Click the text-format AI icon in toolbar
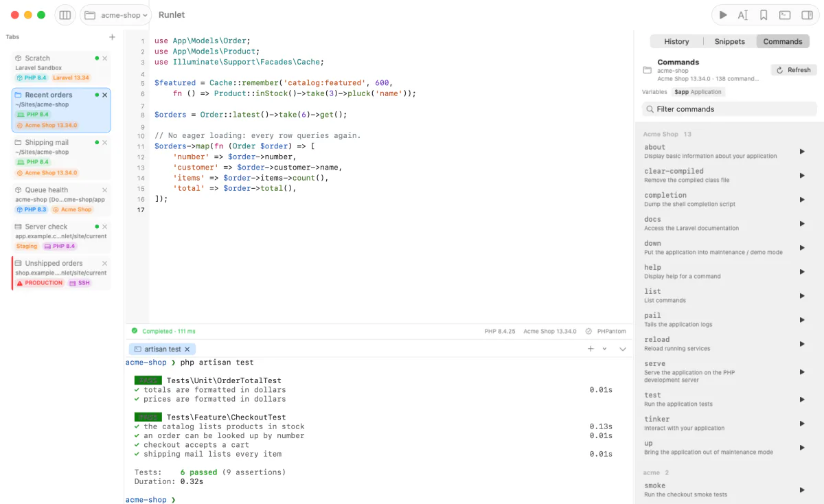 (743, 14)
